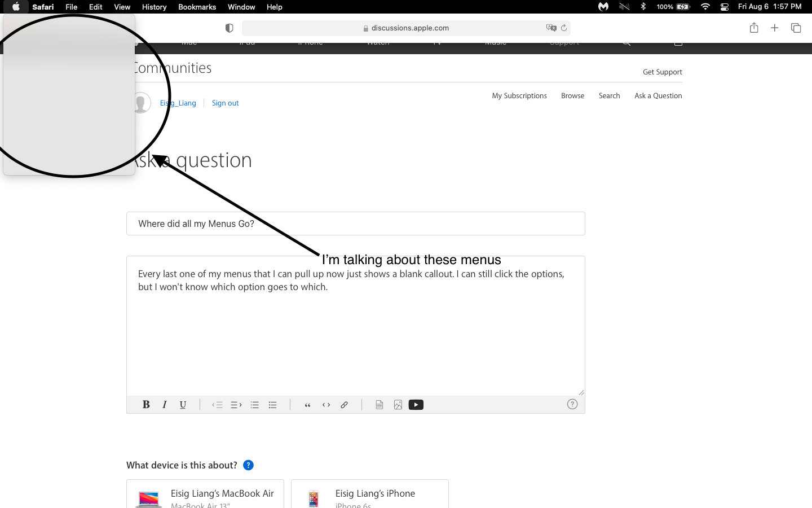Click the date and time clock

point(770,7)
